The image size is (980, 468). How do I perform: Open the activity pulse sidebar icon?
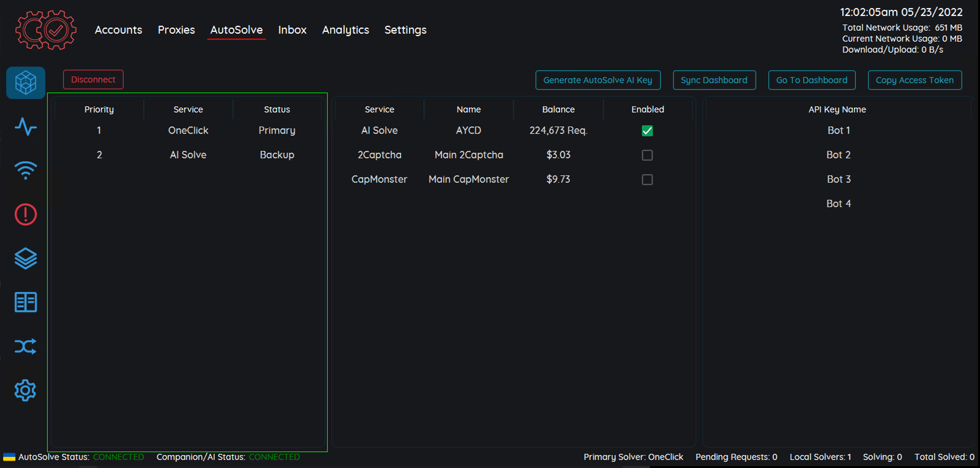click(25, 126)
